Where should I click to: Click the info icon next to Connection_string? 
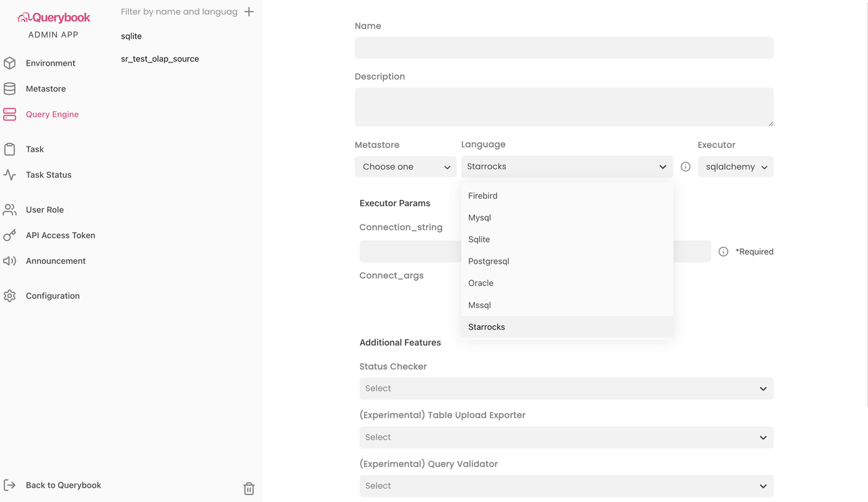click(724, 252)
